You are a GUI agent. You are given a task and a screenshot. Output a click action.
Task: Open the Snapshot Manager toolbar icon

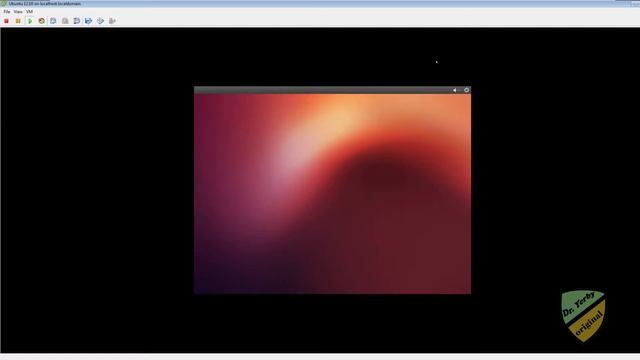click(77, 21)
